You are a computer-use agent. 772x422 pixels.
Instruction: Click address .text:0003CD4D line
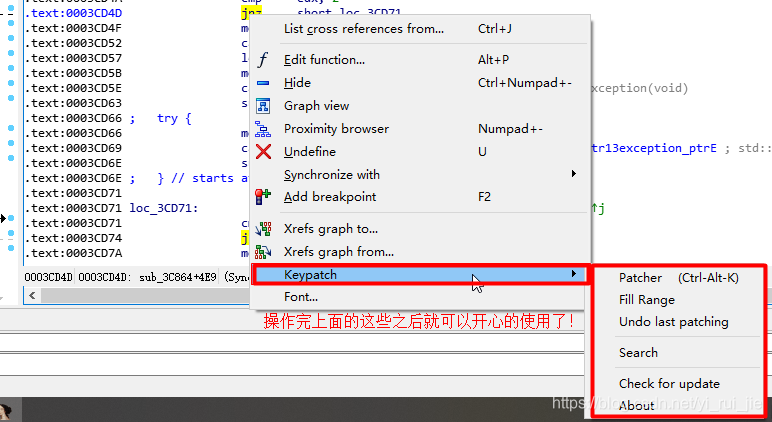(74, 13)
